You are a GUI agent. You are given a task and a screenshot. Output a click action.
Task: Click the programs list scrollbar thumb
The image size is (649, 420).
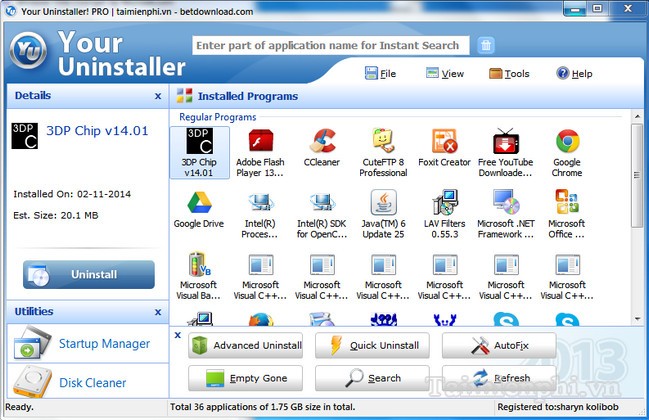click(x=637, y=175)
